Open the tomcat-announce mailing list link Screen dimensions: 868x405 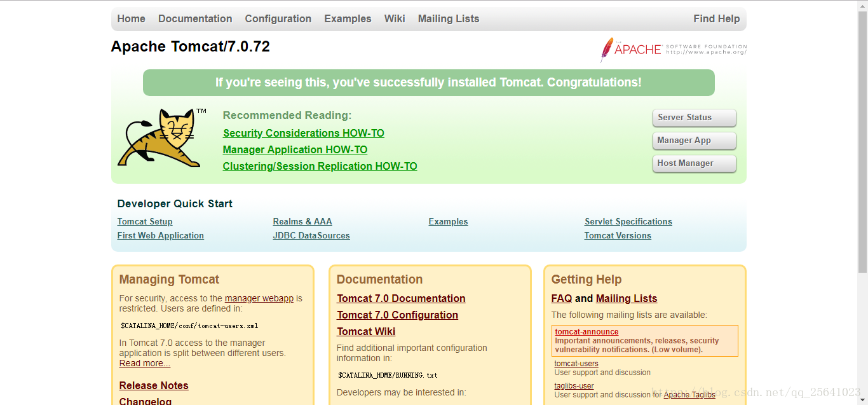click(587, 332)
